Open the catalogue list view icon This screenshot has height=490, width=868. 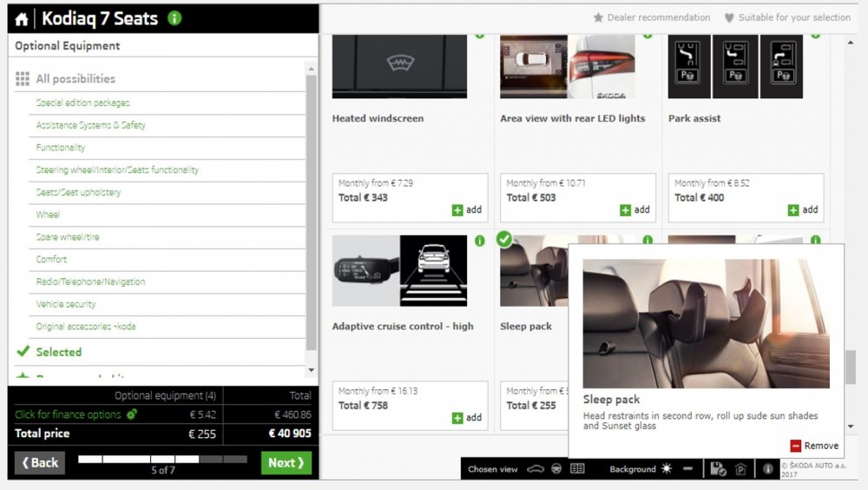[577, 469]
